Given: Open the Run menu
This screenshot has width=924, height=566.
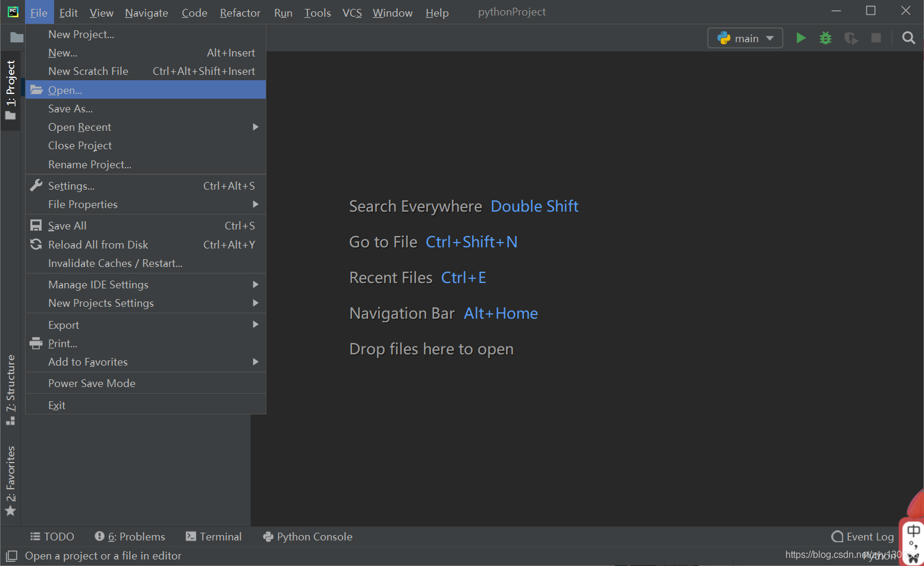Looking at the screenshot, I should pyautogui.click(x=283, y=12).
